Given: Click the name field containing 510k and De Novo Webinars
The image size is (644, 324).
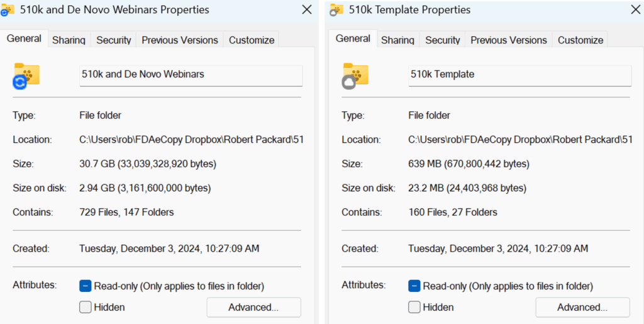Looking at the screenshot, I should click(x=191, y=74).
